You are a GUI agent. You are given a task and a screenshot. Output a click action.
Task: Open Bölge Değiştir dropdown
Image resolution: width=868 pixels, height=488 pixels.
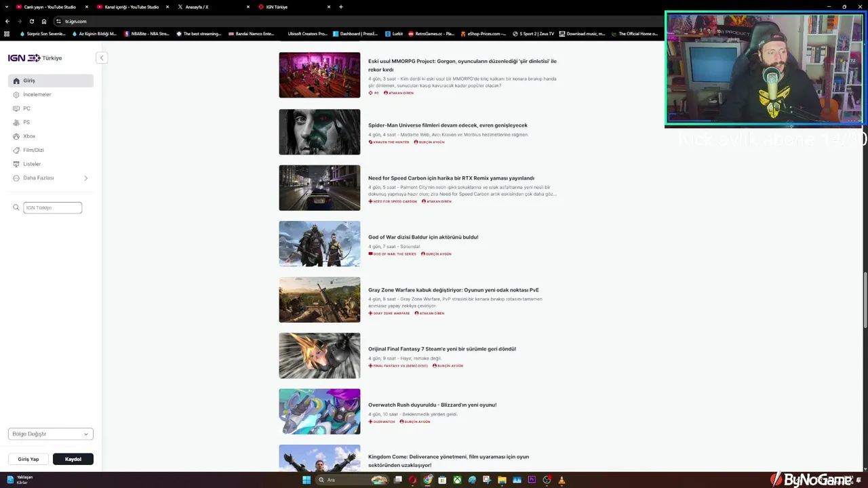[51, 434]
